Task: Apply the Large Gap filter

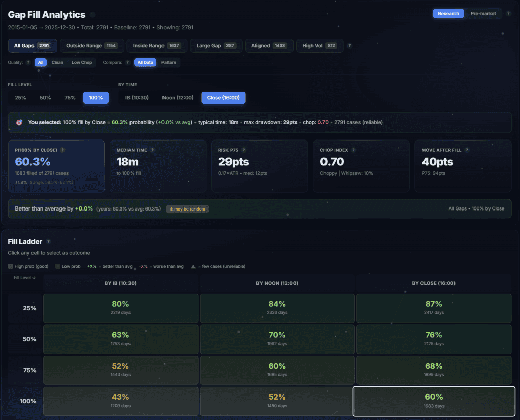Action: tap(216, 45)
